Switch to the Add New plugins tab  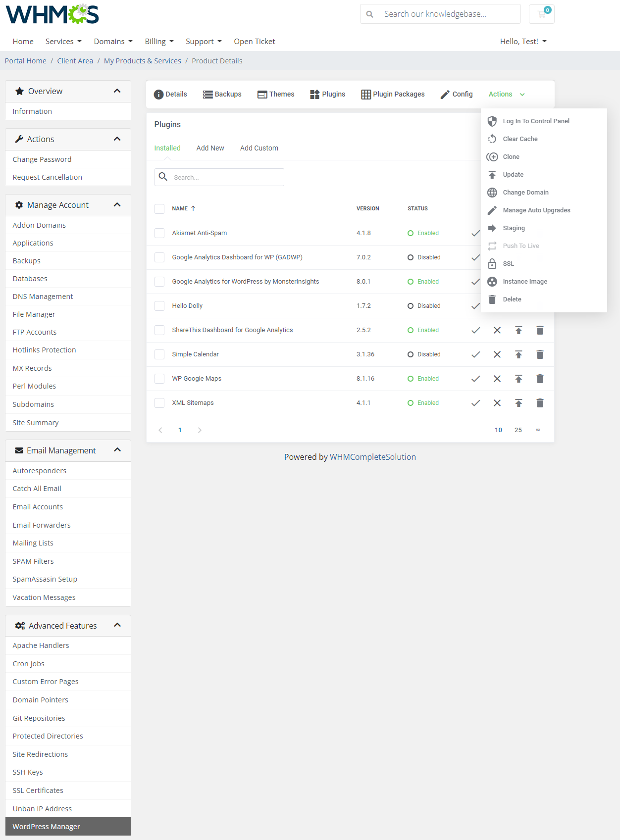(x=210, y=148)
